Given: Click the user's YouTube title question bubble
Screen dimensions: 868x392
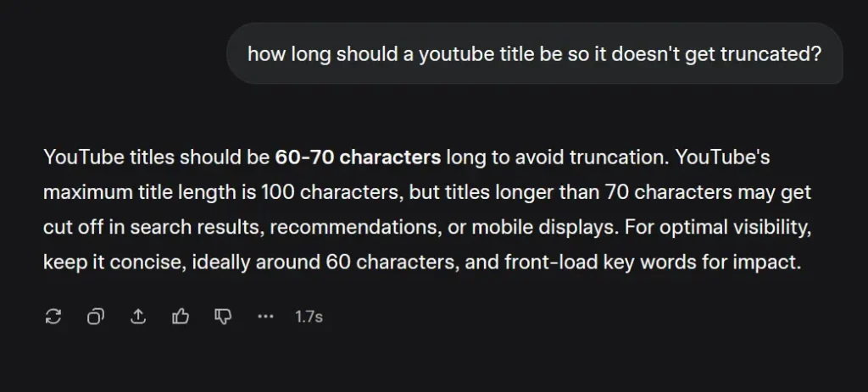Looking at the screenshot, I should pyautogui.click(x=534, y=53).
